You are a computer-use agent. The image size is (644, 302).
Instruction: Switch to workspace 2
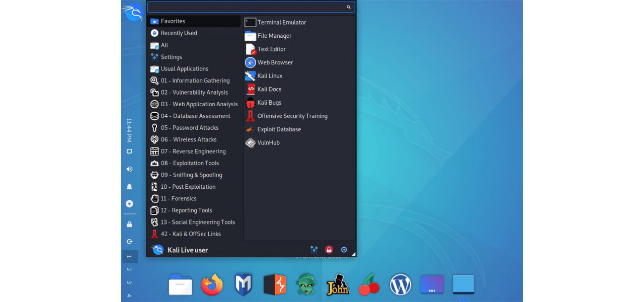click(129, 270)
